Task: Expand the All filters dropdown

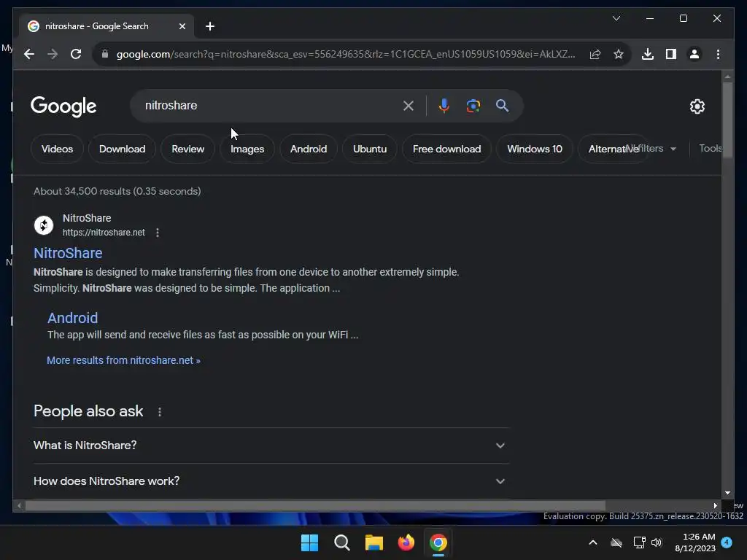Action: point(651,149)
